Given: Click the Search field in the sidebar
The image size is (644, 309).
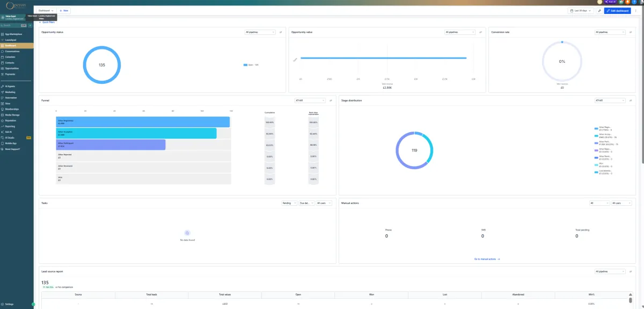Looking at the screenshot, I should (x=13, y=25).
